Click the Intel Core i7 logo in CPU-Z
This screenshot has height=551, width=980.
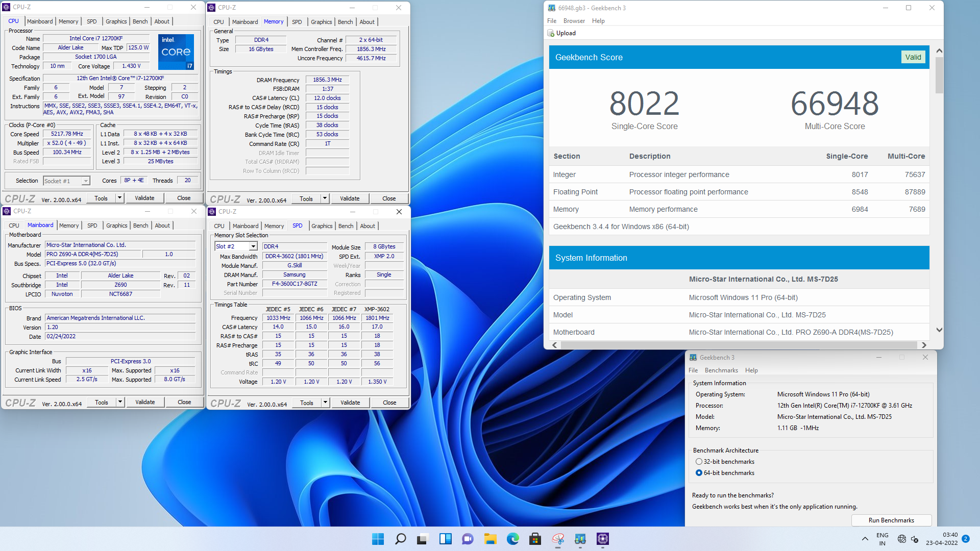176,52
